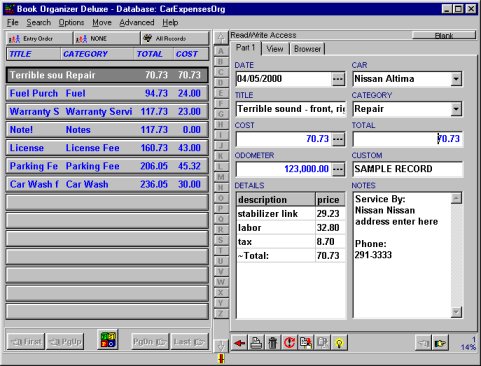Click the red-yellow splitter marker at bottom
The width and height of the screenshot is (481, 366).
pos(221,359)
